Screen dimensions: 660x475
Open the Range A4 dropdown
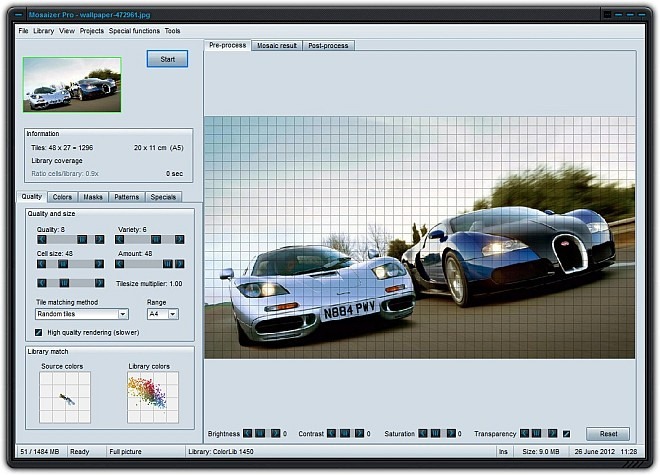pyautogui.click(x=173, y=314)
